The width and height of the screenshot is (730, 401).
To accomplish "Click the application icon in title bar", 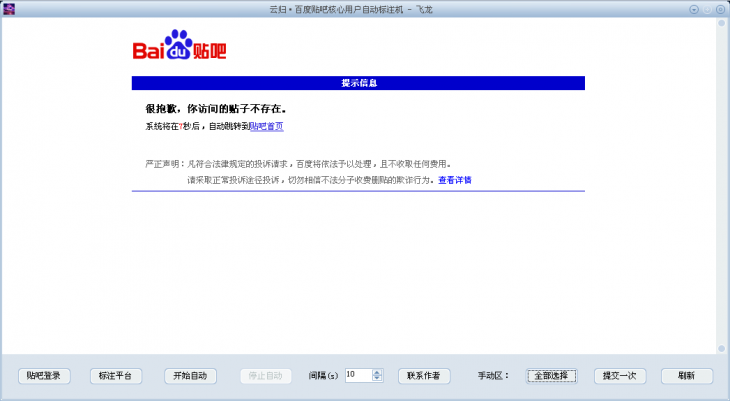I will pos(9,9).
